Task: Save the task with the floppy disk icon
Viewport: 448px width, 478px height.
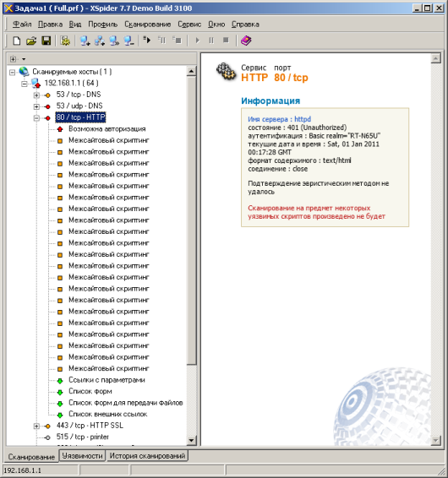Action: [x=46, y=41]
